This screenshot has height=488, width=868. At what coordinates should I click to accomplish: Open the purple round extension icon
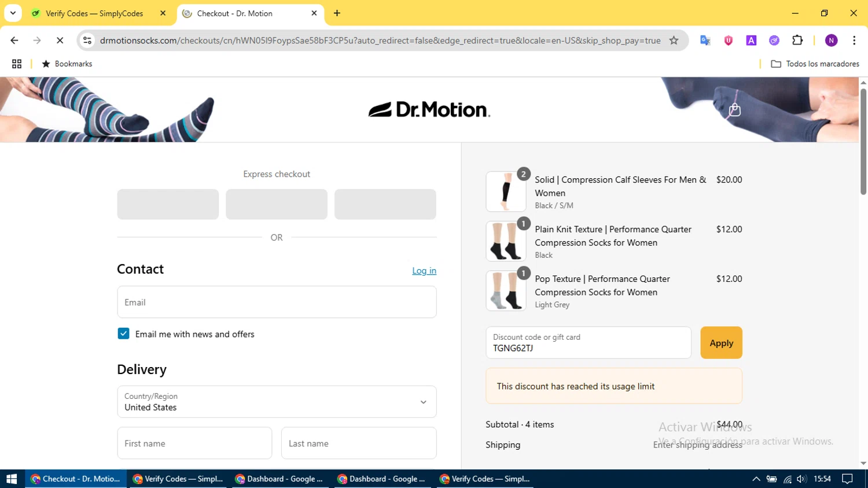coord(774,41)
